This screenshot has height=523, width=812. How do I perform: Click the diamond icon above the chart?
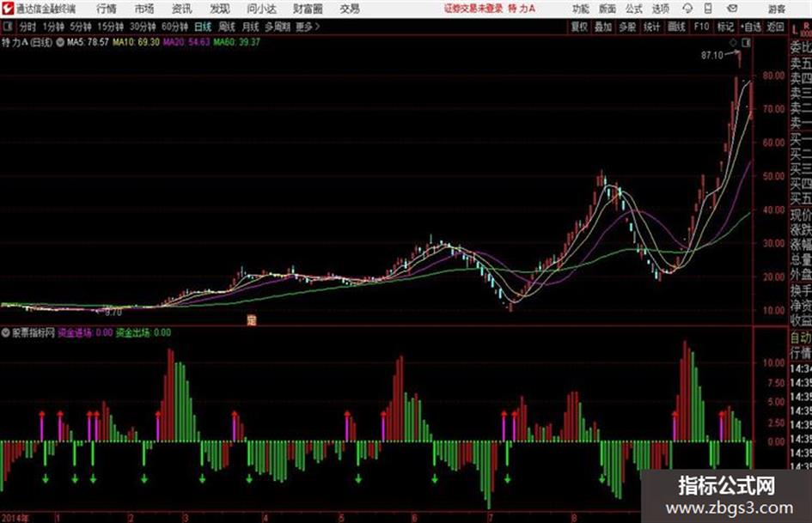(733, 42)
